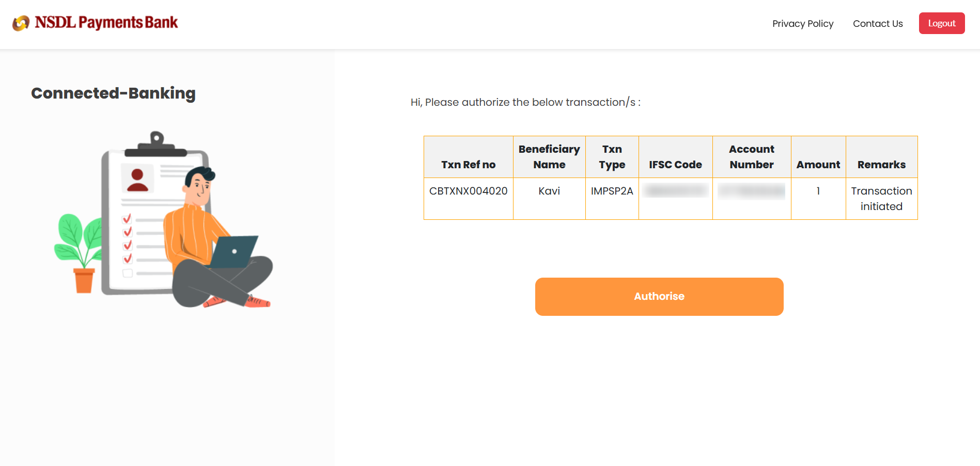The image size is (980, 466).
Task: Click the clipboard illustration image
Action: pyautogui.click(x=163, y=219)
